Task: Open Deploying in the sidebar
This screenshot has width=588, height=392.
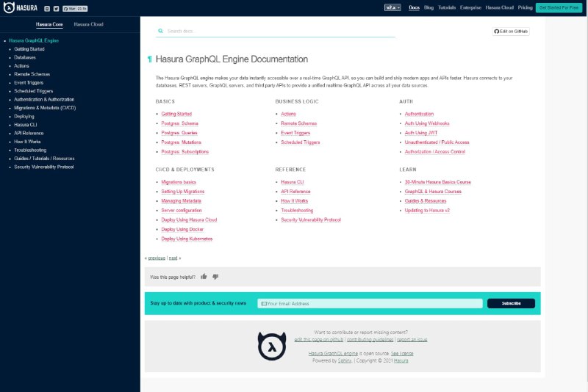Action: 24,117
